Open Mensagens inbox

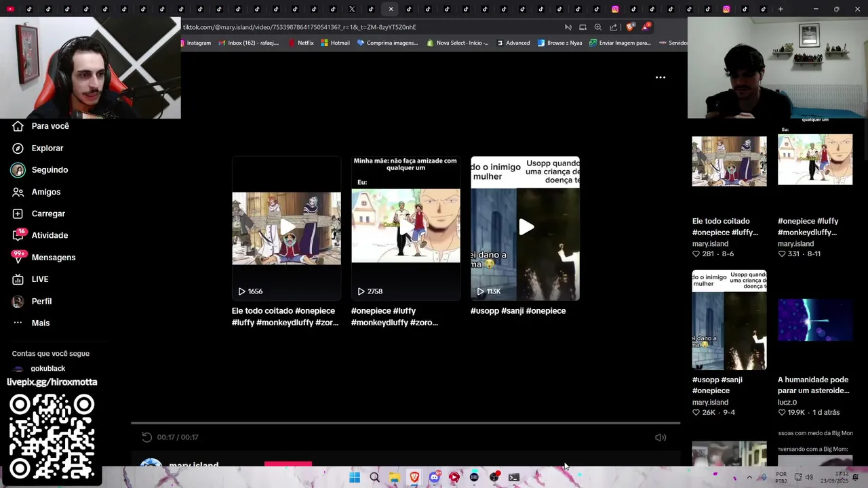click(x=44, y=258)
